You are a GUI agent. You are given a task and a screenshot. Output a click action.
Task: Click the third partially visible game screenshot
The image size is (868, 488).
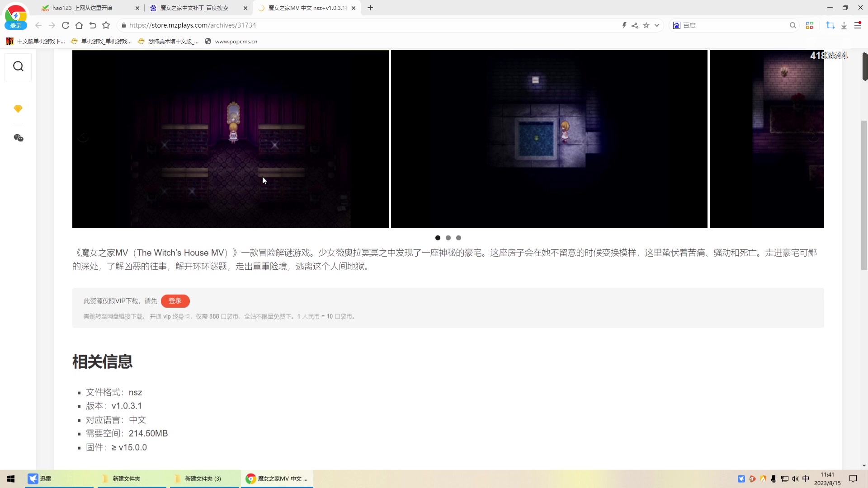767,139
